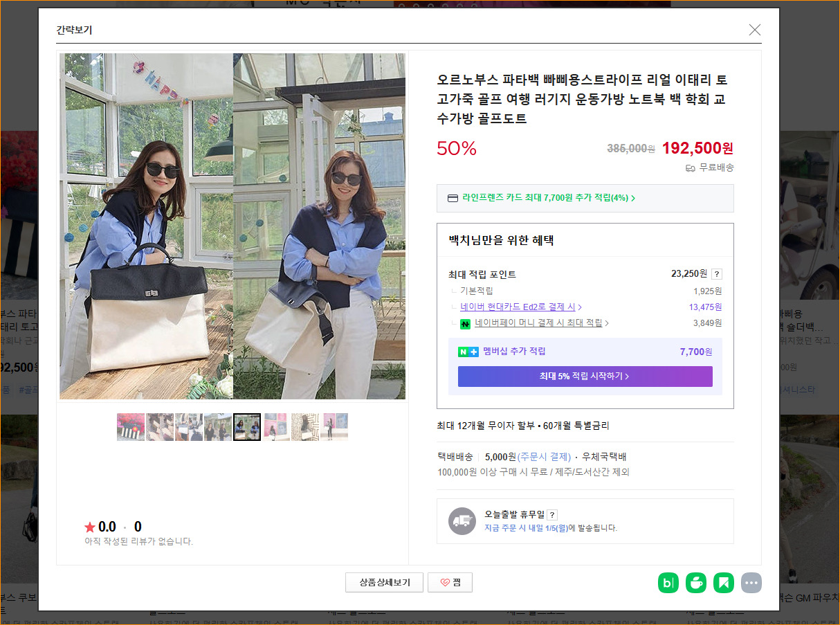Save item with the green Keep bookmark icon

(x=723, y=583)
